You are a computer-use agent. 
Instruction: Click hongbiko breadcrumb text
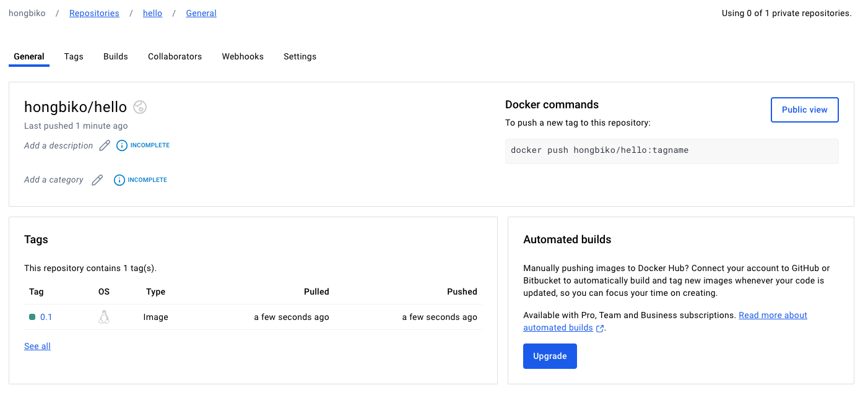tap(27, 13)
